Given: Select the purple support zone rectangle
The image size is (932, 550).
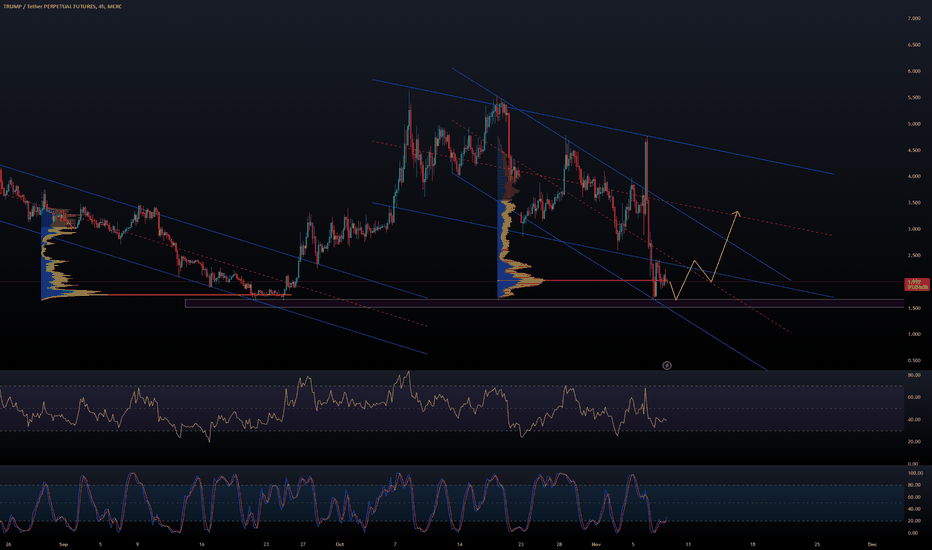Looking at the screenshot, I should [x=544, y=303].
